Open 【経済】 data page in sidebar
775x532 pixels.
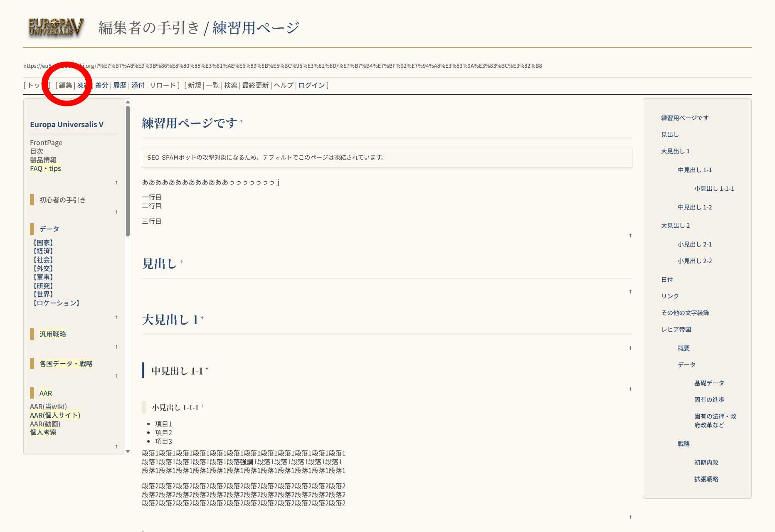[x=43, y=251]
